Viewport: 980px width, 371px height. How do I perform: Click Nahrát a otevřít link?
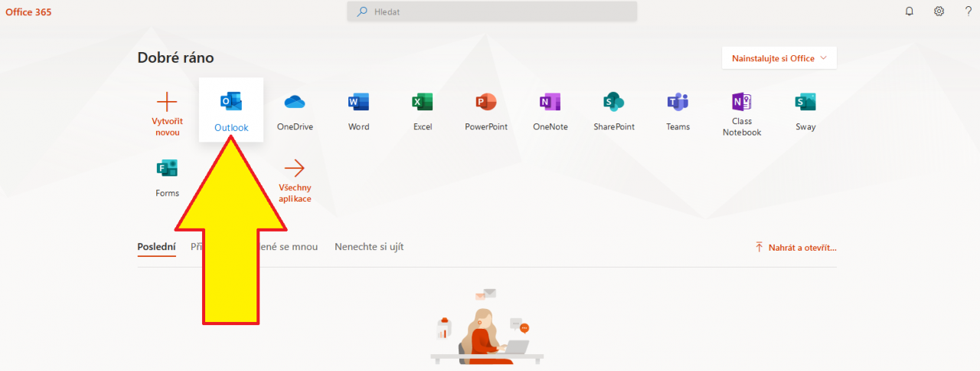point(795,248)
